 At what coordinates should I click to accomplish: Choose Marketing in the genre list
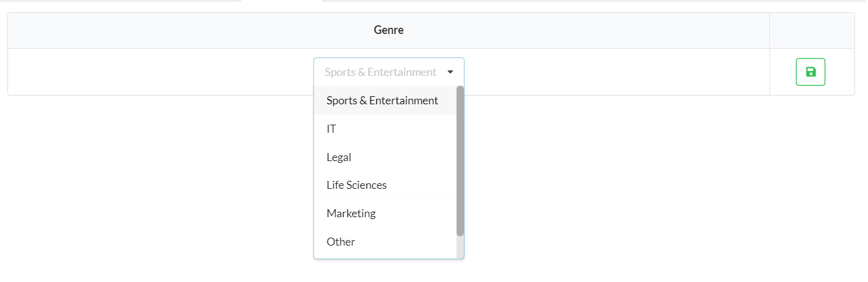[x=385, y=214]
